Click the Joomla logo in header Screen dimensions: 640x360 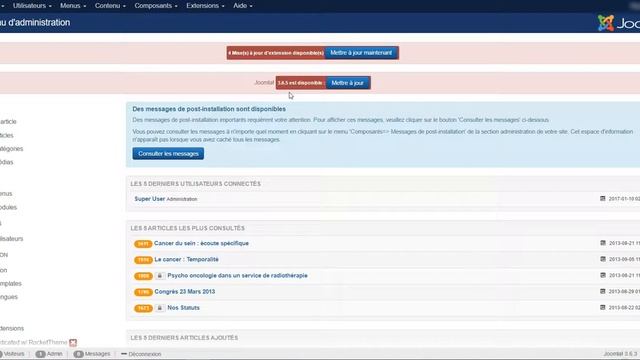point(619,23)
